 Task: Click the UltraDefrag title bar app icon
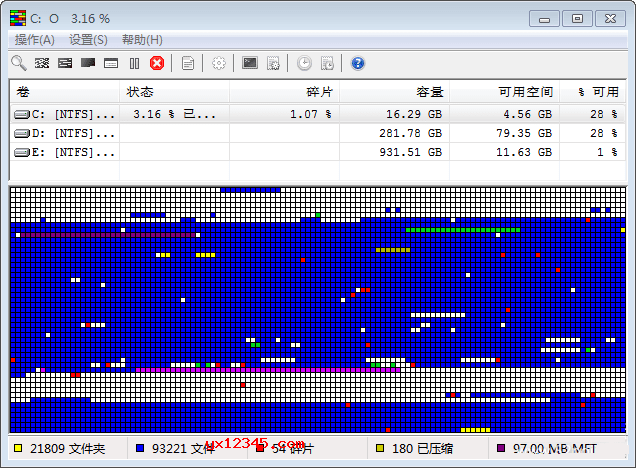18,18
